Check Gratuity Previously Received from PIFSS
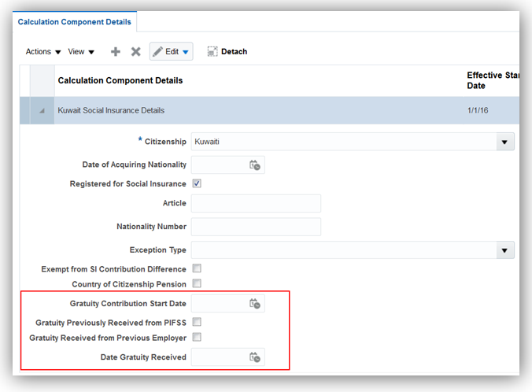Viewport: 532px width, 392px height. tap(197, 322)
